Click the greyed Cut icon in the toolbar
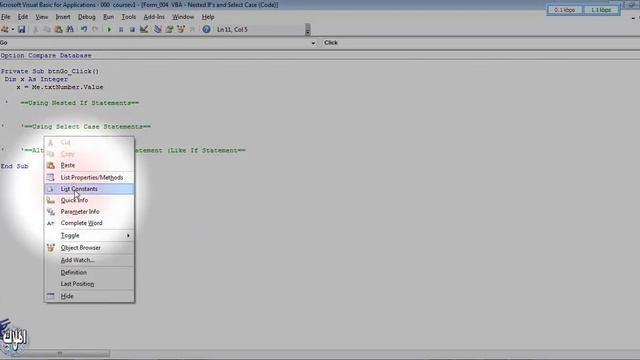640x360 pixels. tap(36, 29)
